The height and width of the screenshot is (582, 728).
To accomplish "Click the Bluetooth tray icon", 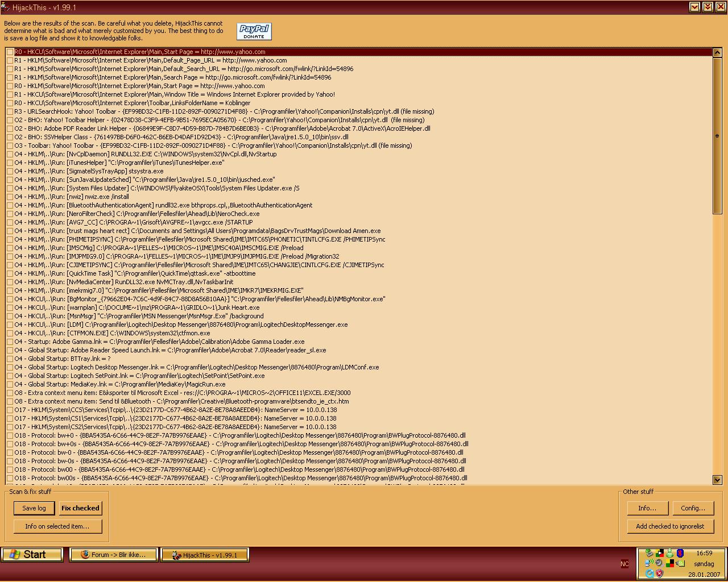I will pos(680,553).
